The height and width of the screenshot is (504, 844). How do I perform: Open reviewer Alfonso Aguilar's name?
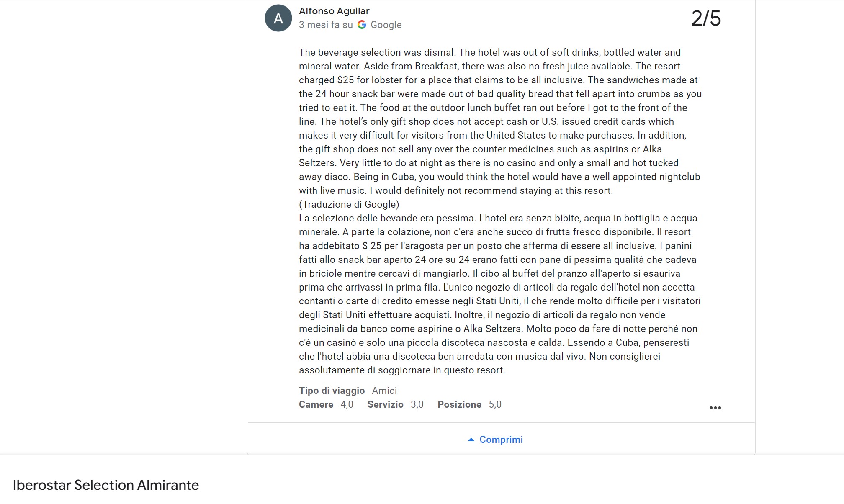334,11
